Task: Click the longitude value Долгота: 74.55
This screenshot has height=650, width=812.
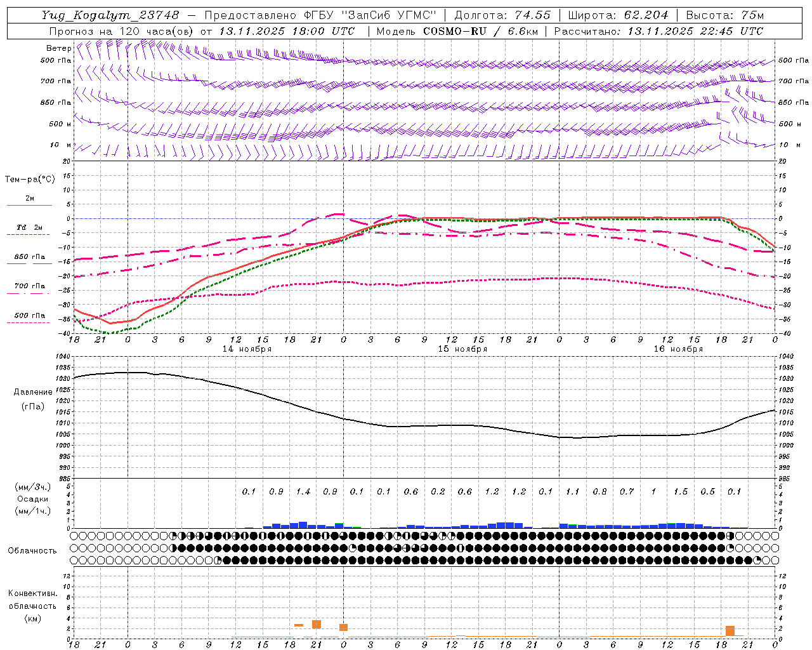Action: (x=502, y=15)
